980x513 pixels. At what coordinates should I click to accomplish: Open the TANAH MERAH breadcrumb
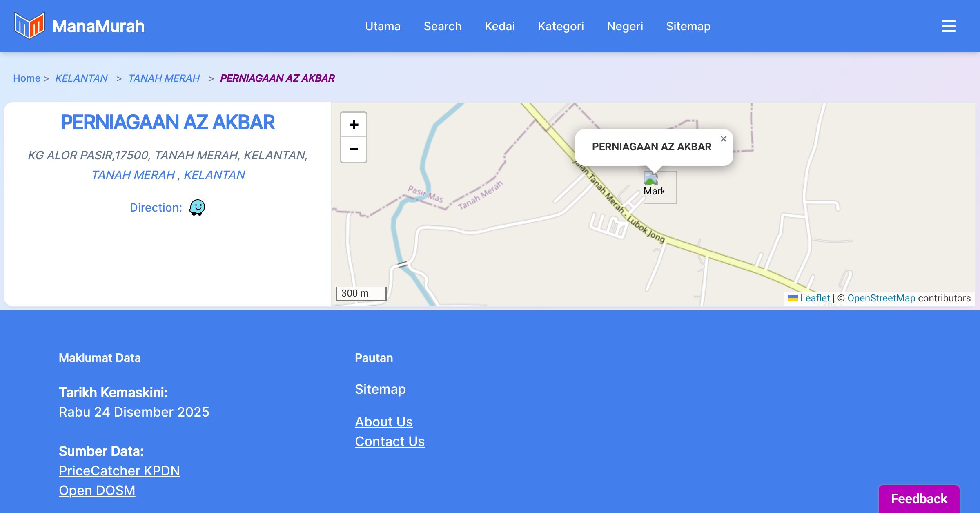(164, 78)
